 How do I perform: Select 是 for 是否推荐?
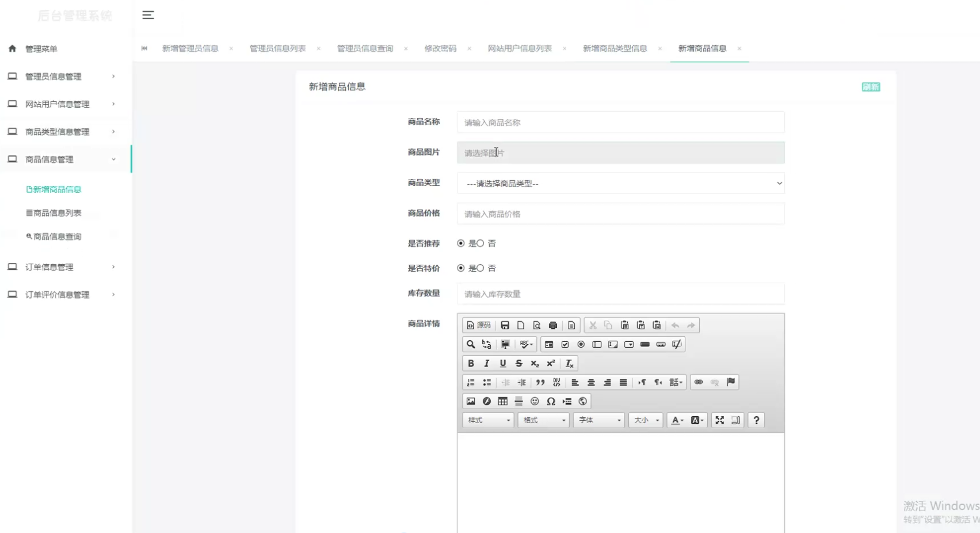click(461, 243)
